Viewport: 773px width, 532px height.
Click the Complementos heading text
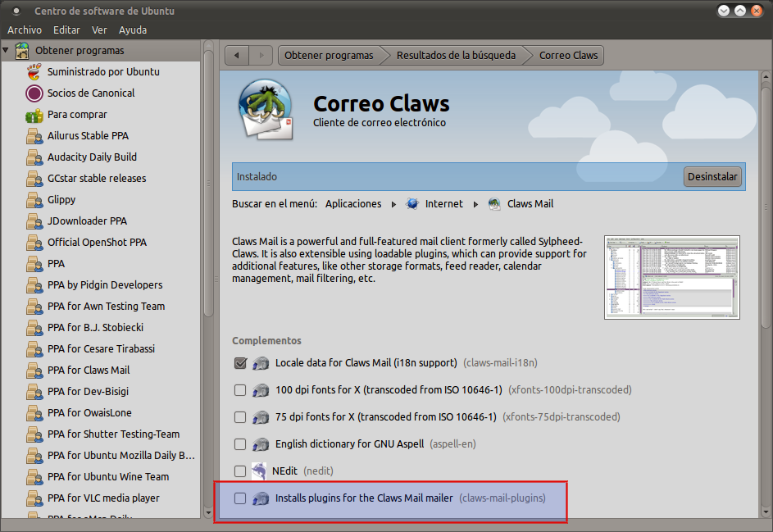click(x=266, y=341)
